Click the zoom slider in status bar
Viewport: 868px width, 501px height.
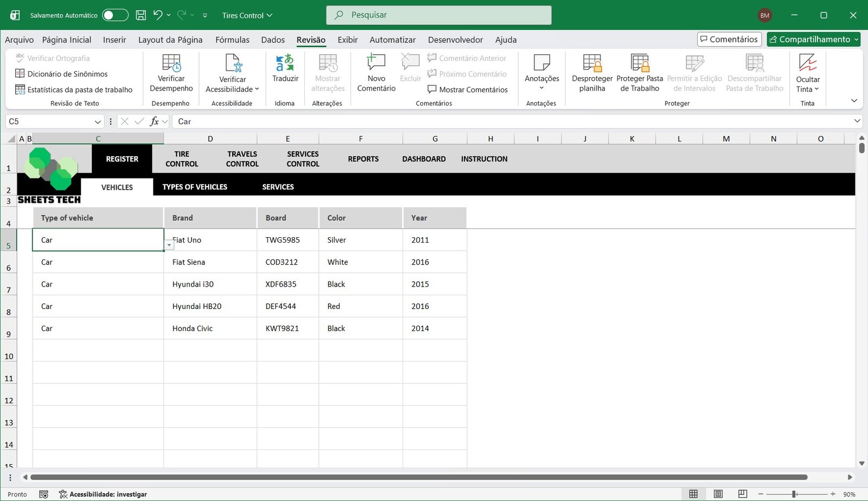click(794, 494)
